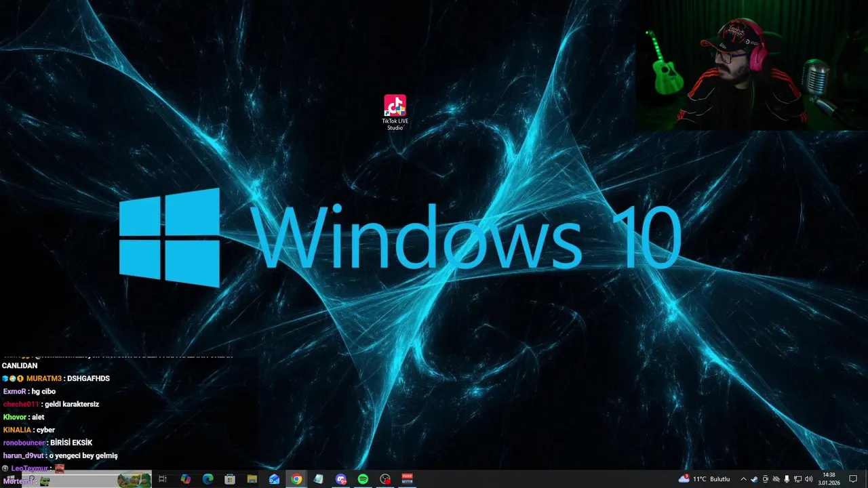The width and height of the screenshot is (868, 488).
Task: Click MURATM3 username in the chat overlay
Action: (x=44, y=378)
